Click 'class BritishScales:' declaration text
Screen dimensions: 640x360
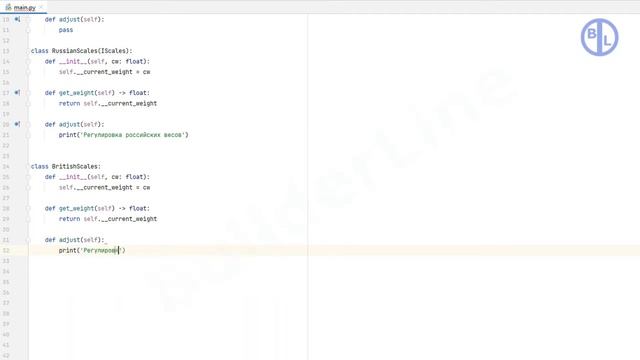pos(66,166)
